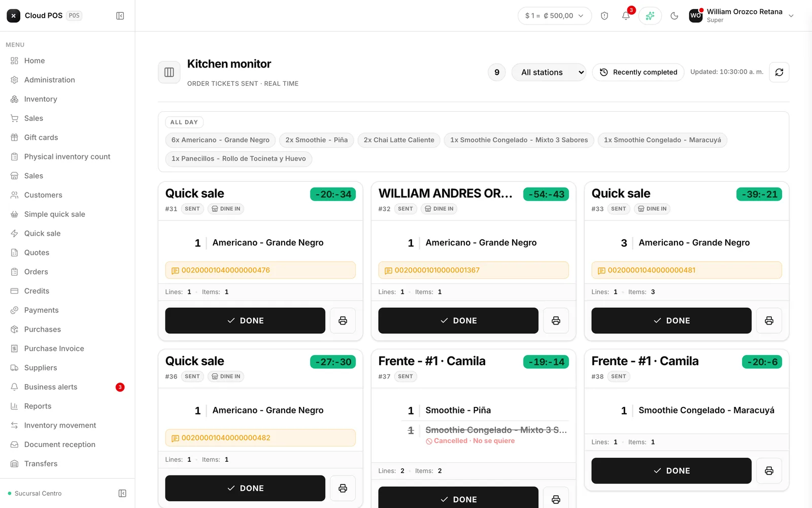Screen dimensions: 812x508
Task: Print ticket #33 with the printer icon
Action: [769, 321]
